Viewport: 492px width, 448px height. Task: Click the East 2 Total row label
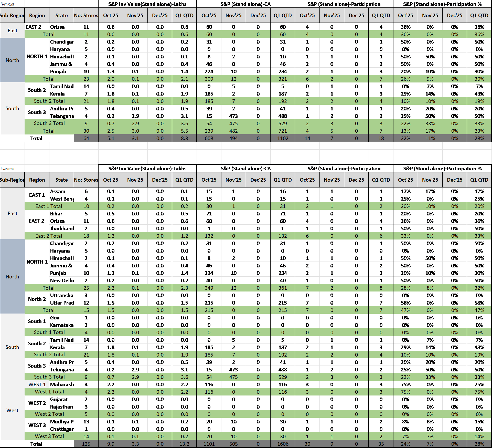[x=49, y=236]
